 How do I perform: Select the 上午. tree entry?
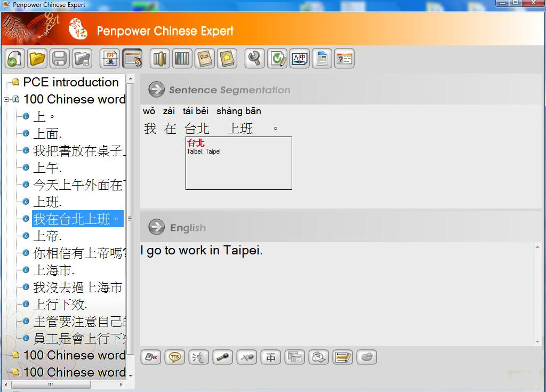tap(47, 168)
